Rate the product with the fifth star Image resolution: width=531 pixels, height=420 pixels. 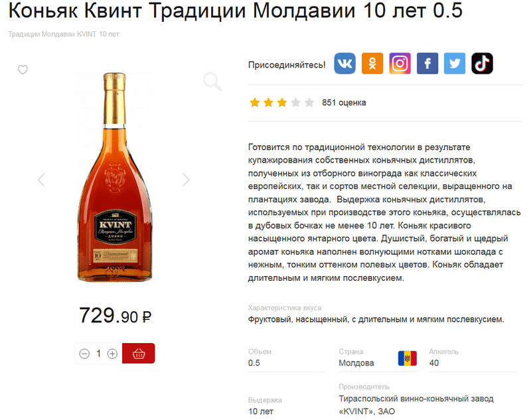pos(309,102)
